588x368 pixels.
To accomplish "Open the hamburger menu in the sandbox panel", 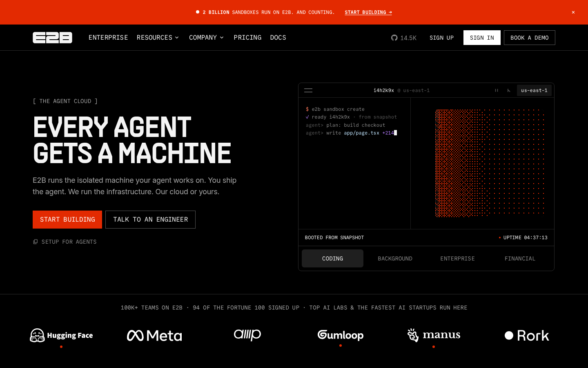I will coord(308,90).
